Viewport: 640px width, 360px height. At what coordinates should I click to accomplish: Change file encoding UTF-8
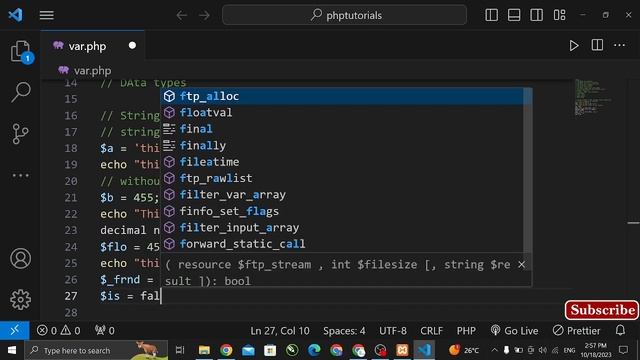(393, 330)
